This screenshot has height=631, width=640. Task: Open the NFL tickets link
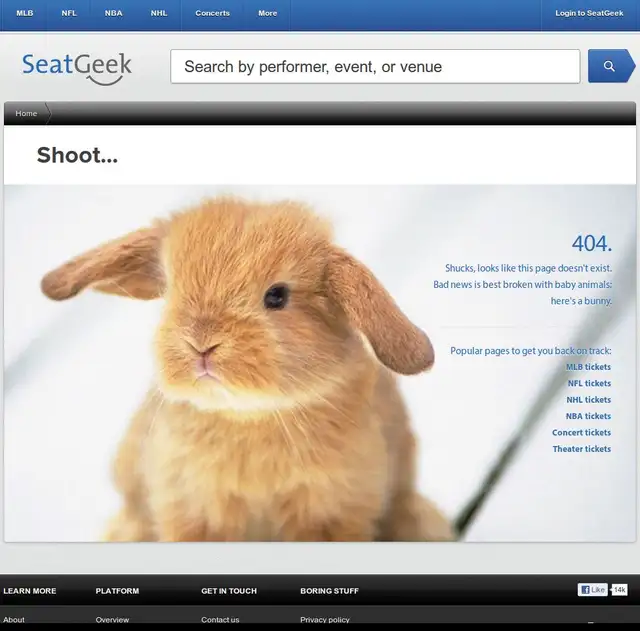[x=589, y=383]
